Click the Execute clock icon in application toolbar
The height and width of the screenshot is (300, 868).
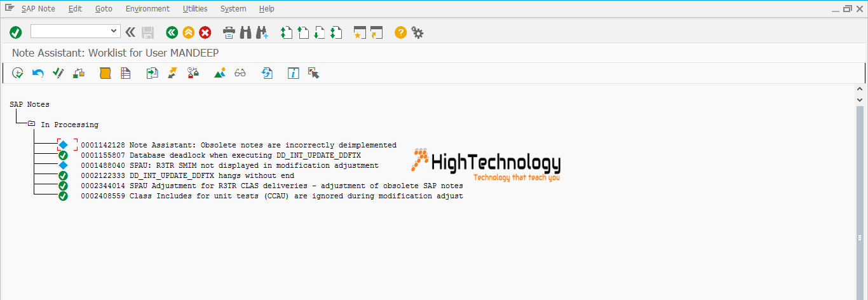click(18, 73)
